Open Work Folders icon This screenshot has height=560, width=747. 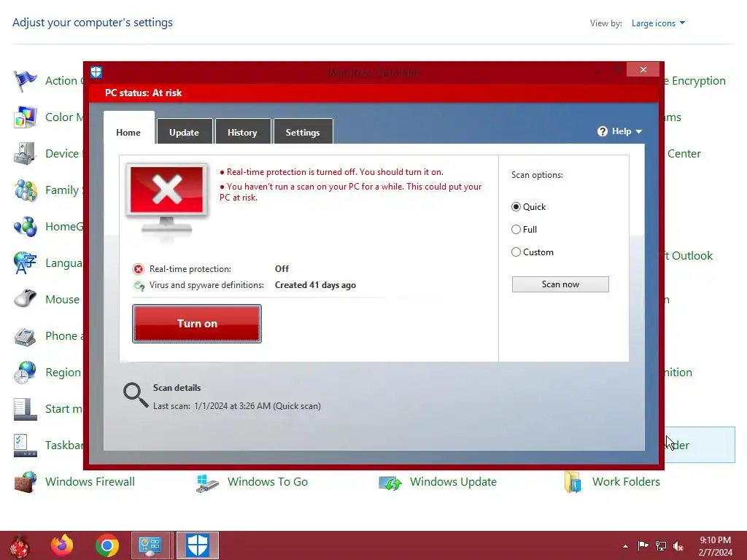(x=572, y=482)
